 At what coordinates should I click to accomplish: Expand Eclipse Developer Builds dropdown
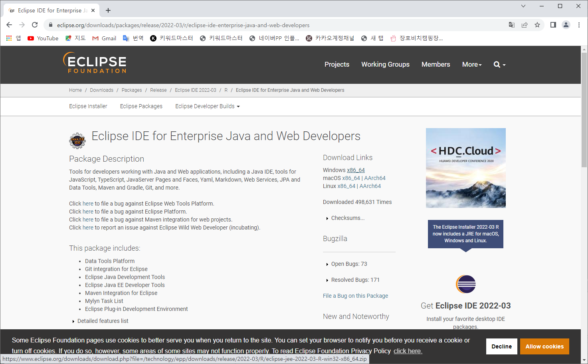click(x=208, y=106)
